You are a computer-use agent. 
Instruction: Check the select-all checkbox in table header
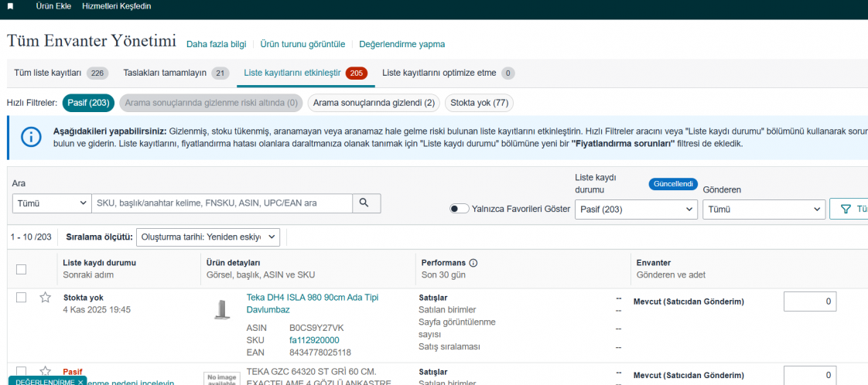[22, 269]
